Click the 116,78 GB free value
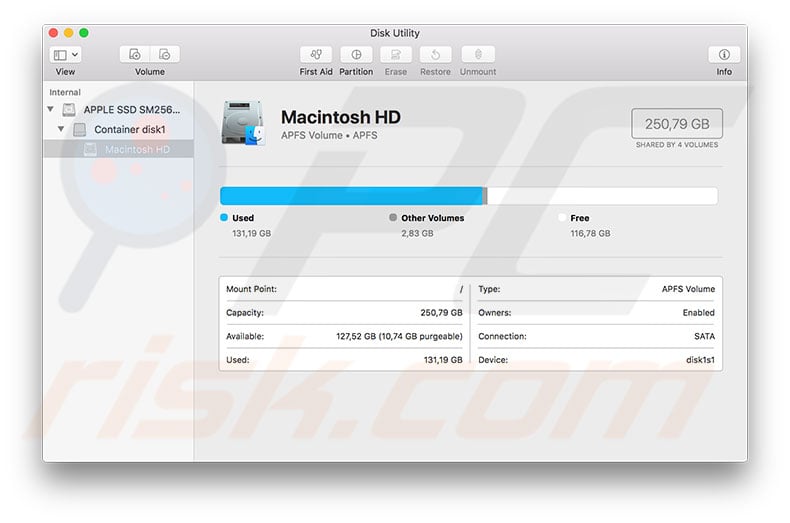Screen dimensions: 790x523 point(590,233)
